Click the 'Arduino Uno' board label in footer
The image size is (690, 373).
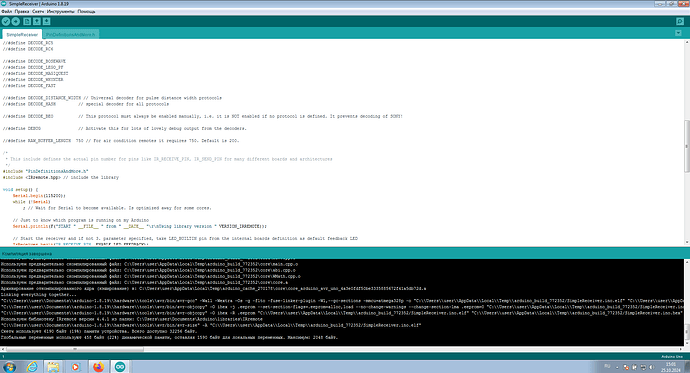pos(672,357)
